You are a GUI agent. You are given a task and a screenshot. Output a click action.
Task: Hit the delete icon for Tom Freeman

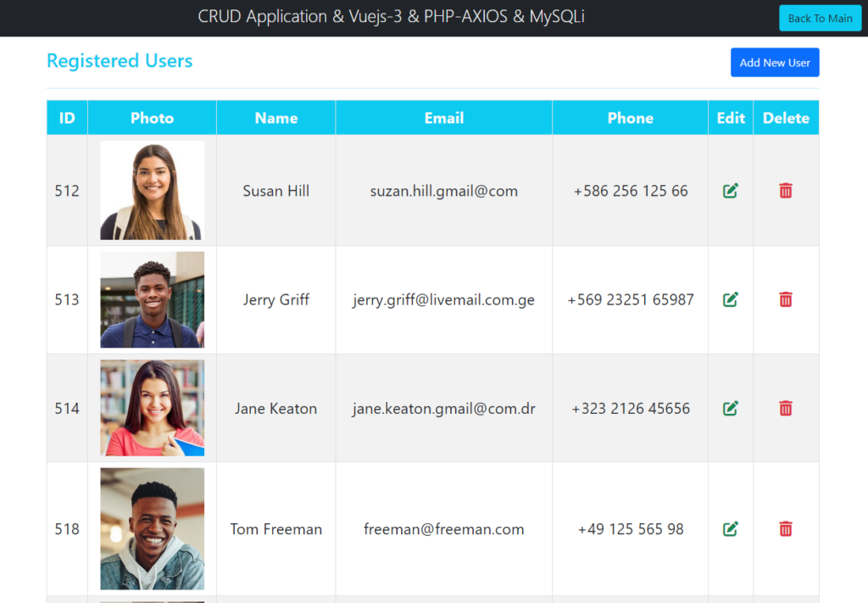(786, 529)
